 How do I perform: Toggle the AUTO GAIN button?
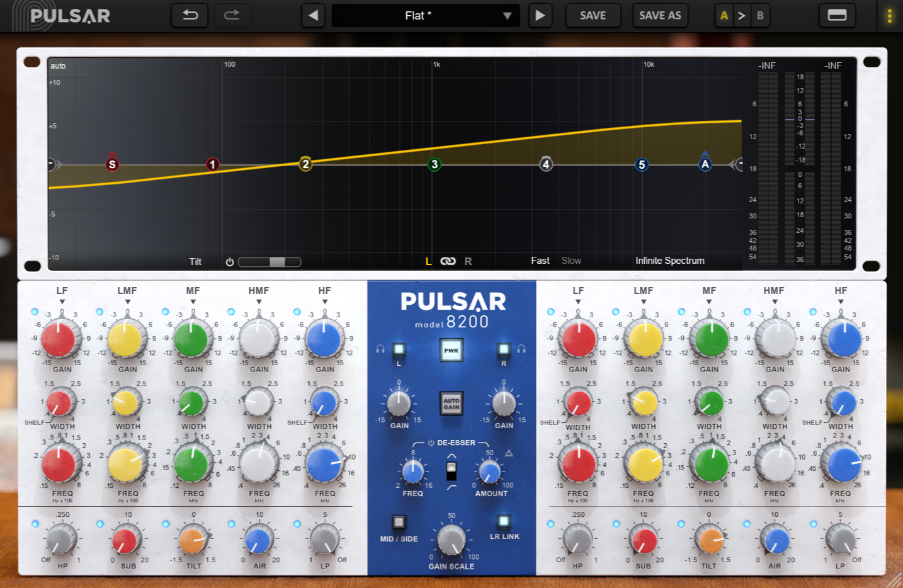point(451,404)
